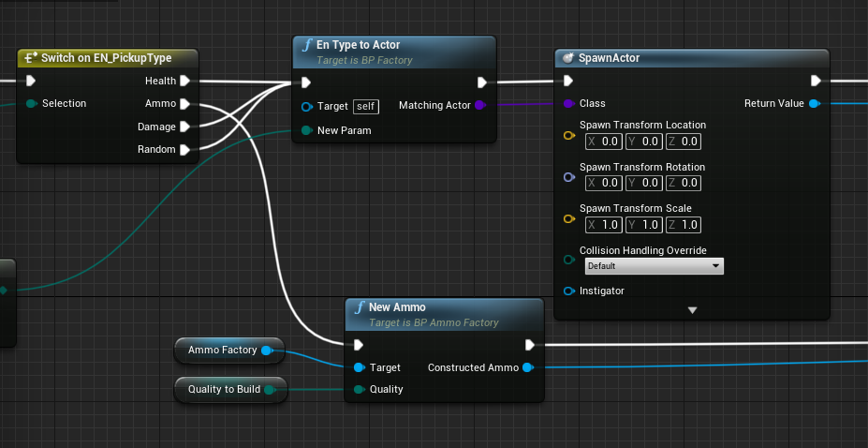Click the Spawn Transform Location pin
Viewport: 868px width, 448px height.
coord(568,136)
